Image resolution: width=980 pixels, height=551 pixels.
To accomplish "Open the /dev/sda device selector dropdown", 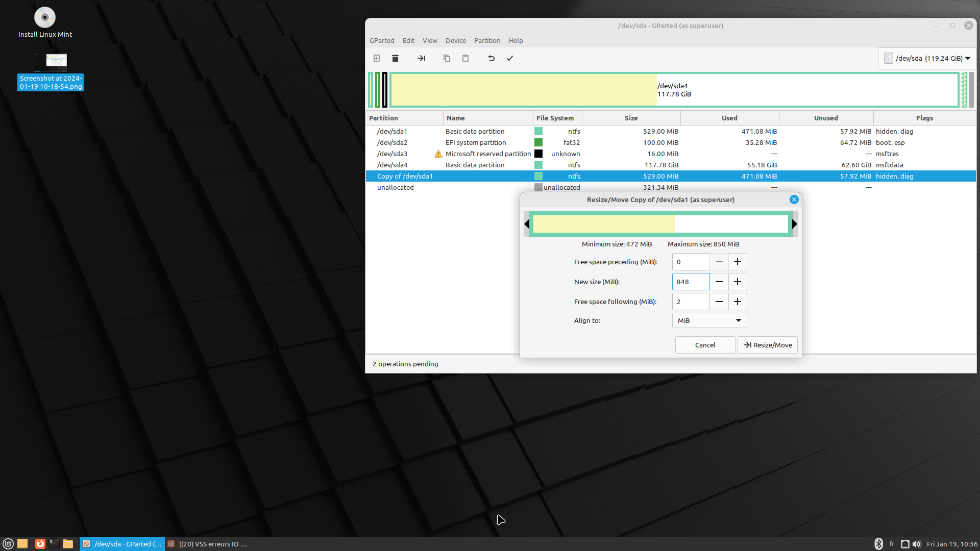I will click(927, 58).
